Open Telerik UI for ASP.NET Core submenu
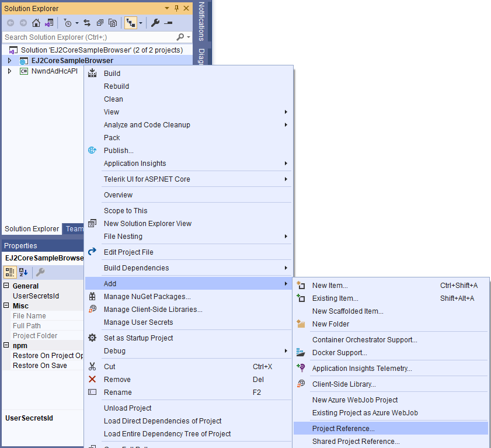 (x=189, y=179)
